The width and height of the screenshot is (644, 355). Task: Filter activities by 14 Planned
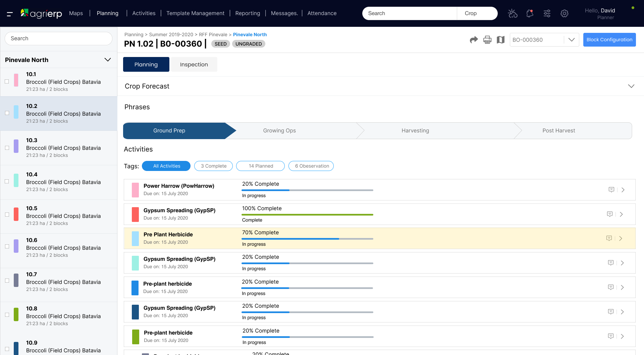click(x=260, y=166)
